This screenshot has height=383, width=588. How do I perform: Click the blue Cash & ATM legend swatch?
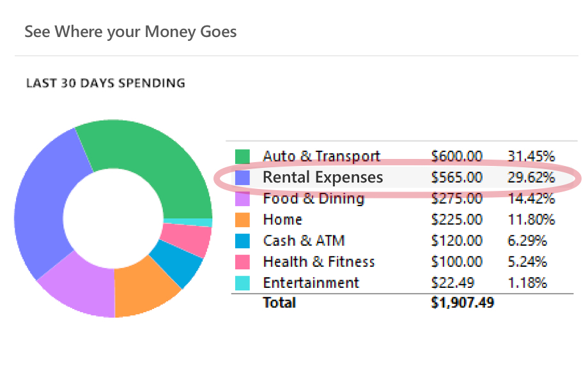pos(242,241)
